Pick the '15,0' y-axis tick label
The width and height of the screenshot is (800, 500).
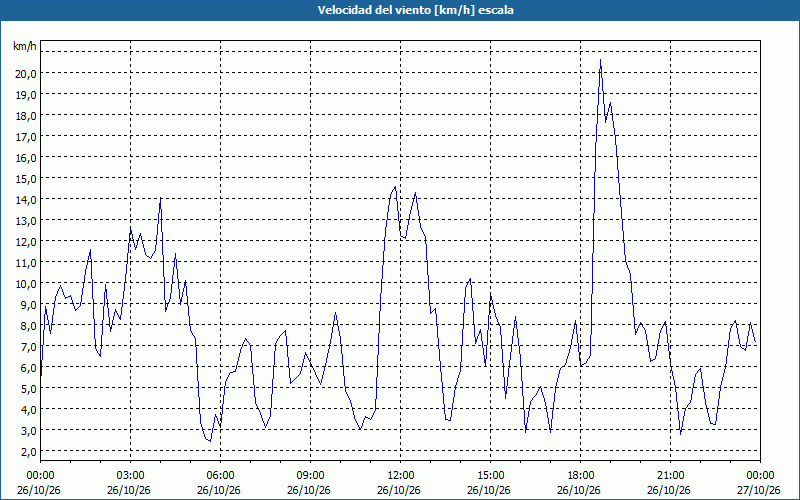click(x=26, y=178)
